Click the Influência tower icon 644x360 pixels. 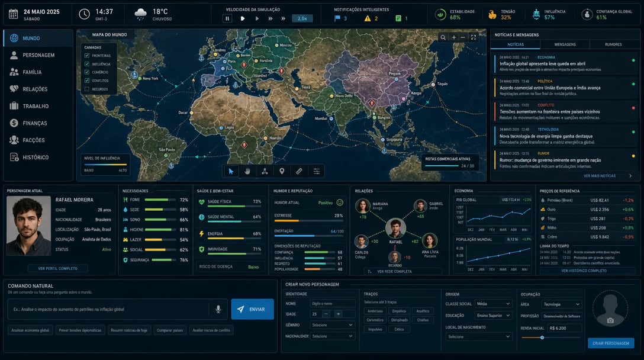tap(536, 14)
